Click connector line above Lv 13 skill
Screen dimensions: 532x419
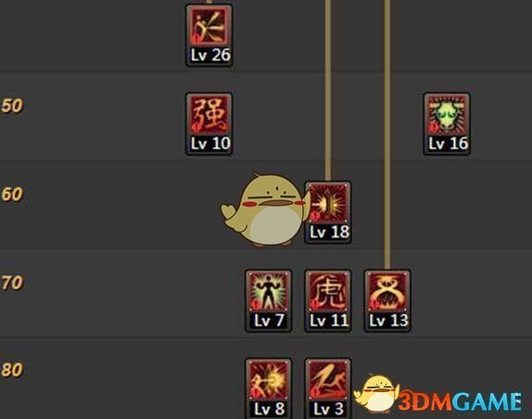[387, 135]
